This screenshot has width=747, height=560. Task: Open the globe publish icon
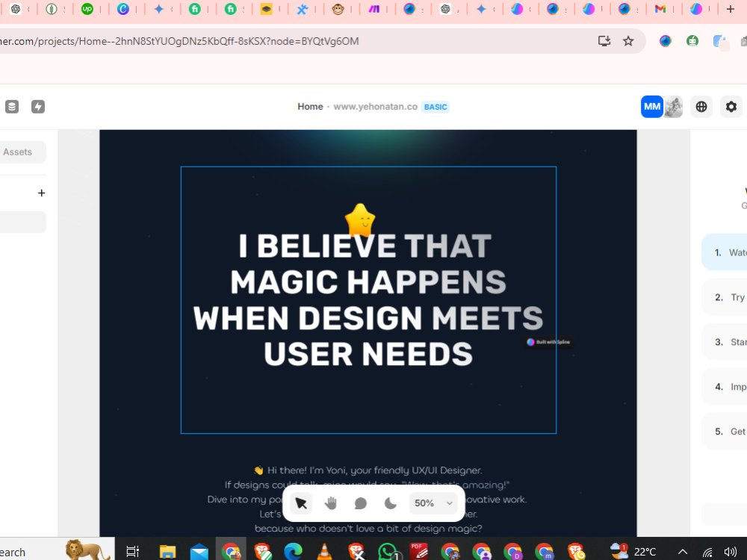[x=701, y=107]
